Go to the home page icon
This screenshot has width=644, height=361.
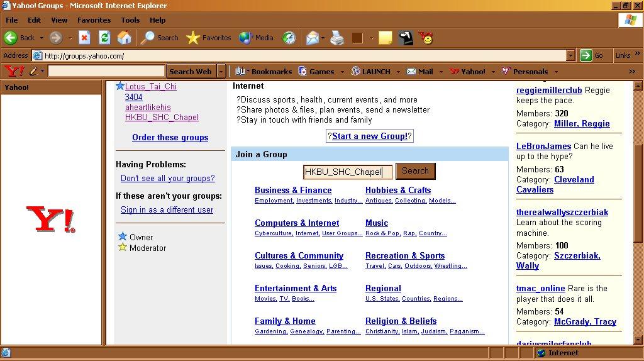[124, 38]
